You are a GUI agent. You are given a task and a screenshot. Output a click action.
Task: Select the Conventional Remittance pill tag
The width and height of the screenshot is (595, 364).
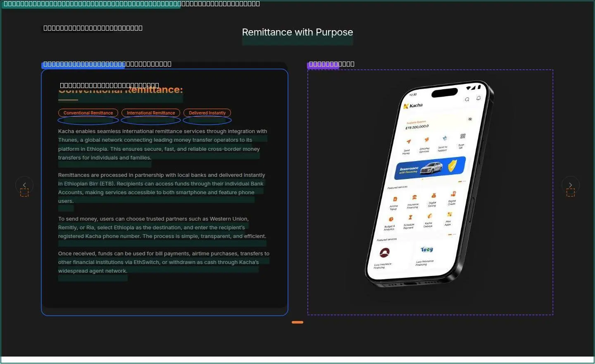click(88, 113)
